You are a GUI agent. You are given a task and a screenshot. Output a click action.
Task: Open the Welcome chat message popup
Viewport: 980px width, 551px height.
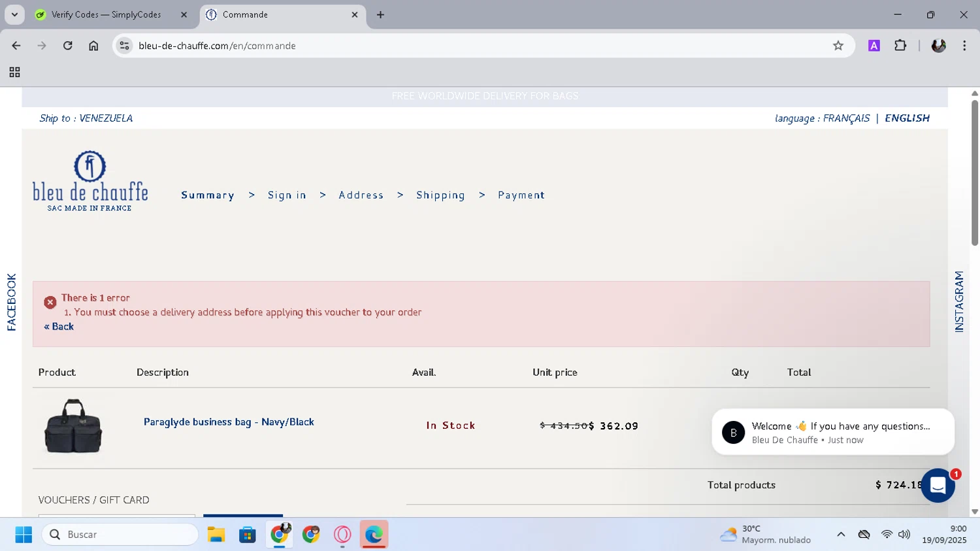coord(833,432)
